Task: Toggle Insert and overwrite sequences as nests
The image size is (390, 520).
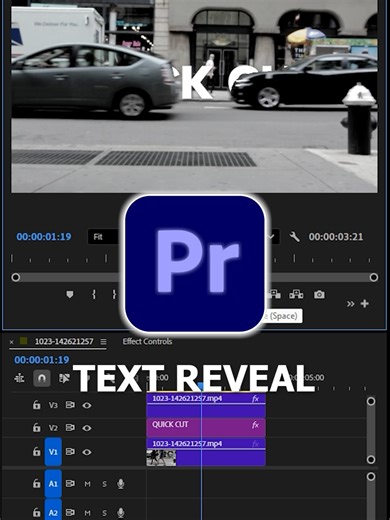Action: [x=19, y=378]
